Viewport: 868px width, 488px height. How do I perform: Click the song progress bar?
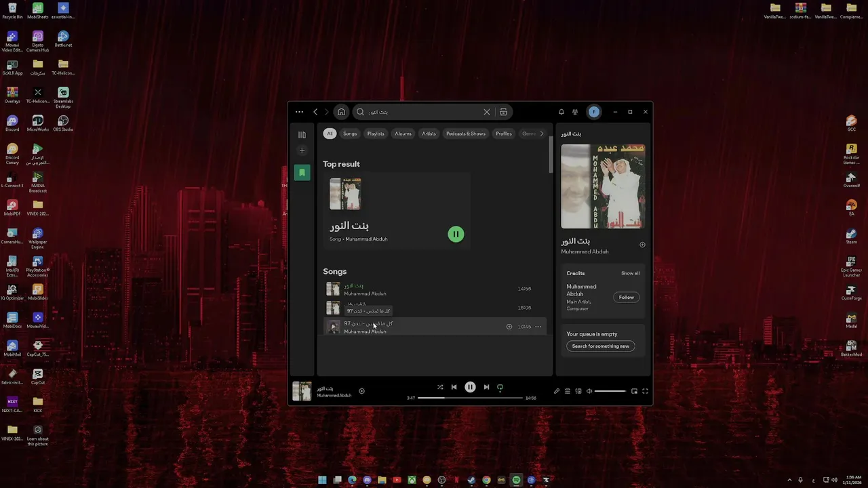click(470, 398)
